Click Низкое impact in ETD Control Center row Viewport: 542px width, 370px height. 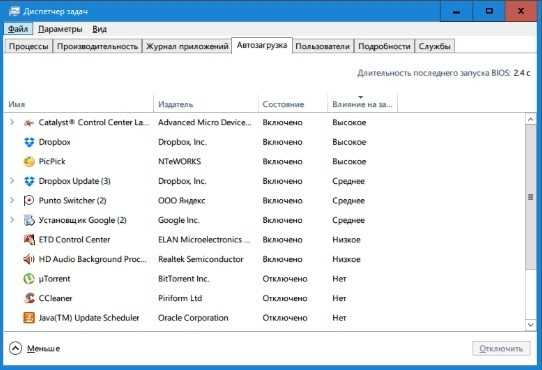346,240
